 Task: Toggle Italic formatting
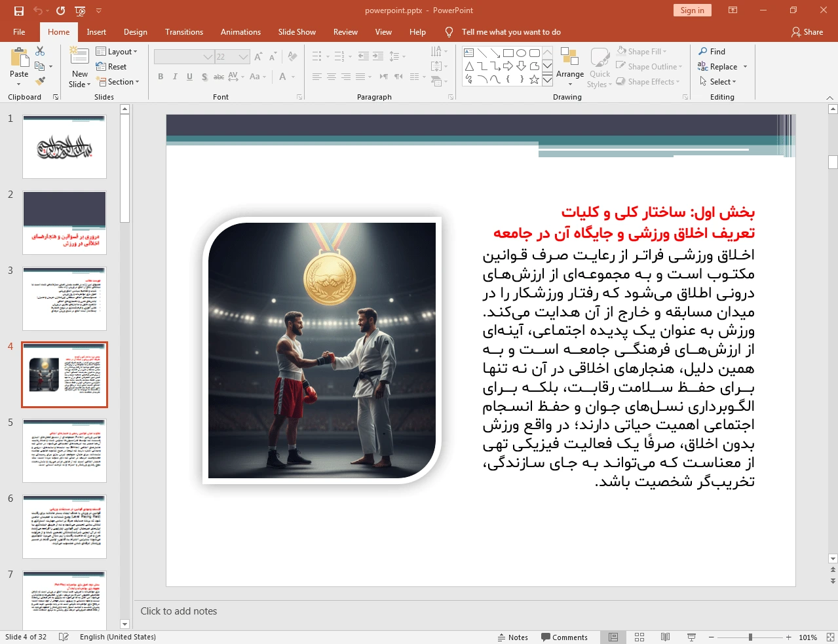pos(175,77)
